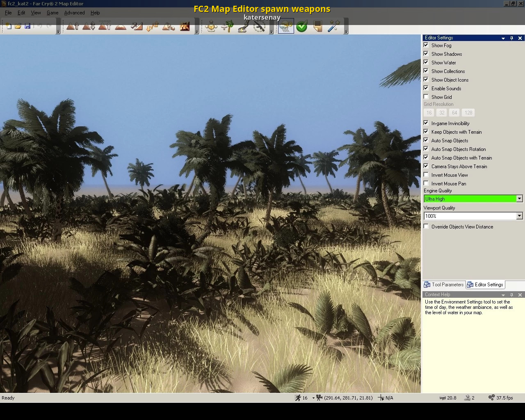Toggle Show Collections checkbox

[x=426, y=71]
